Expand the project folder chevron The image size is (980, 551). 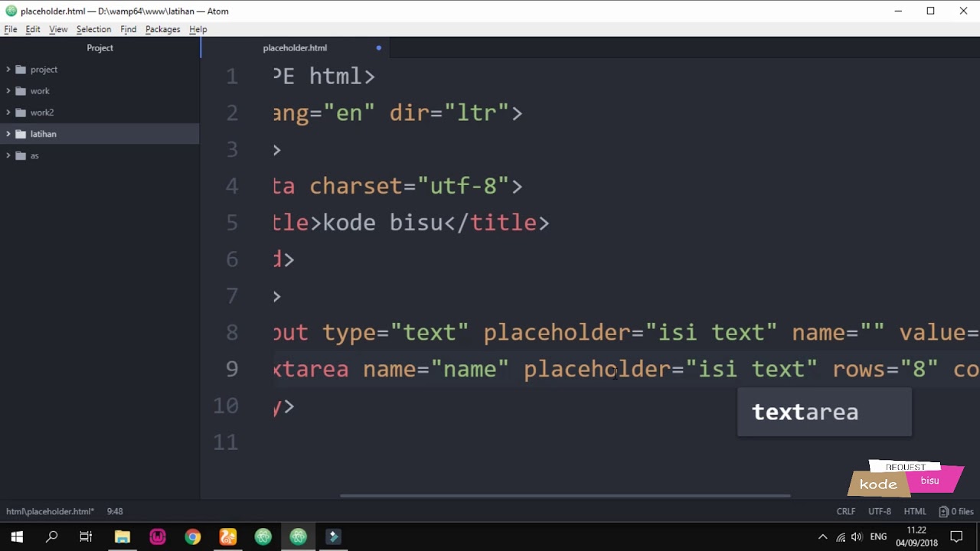coord(8,70)
